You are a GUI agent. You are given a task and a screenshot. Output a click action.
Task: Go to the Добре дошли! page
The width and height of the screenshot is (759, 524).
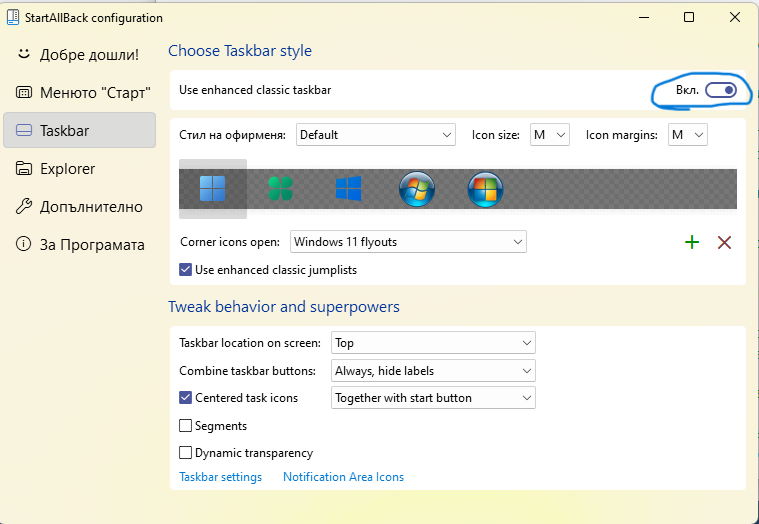tap(79, 54)
